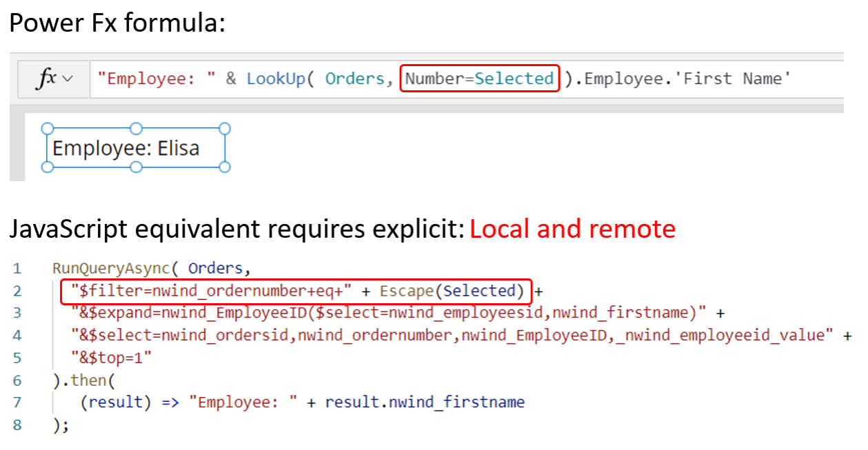The width and height of the screenshot is (868, 450).
Task: Click Escape(Selected) call on code line 2
Action: (452, 291)
